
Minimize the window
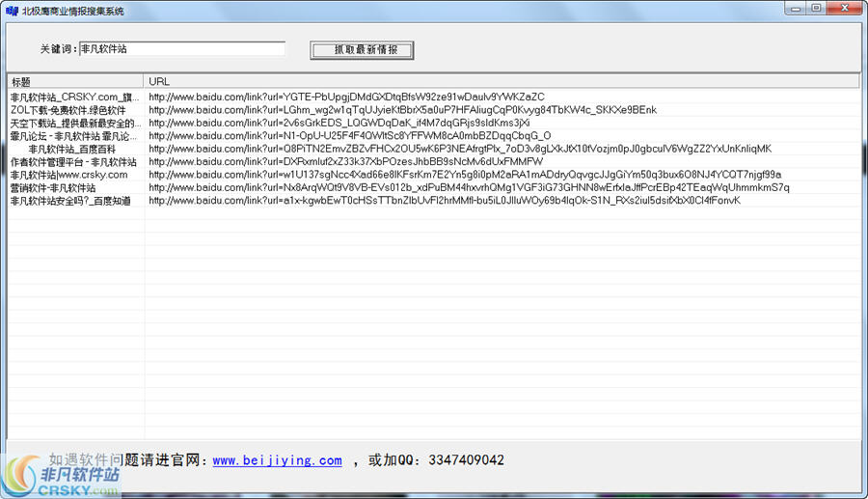(x=796, y=9)
